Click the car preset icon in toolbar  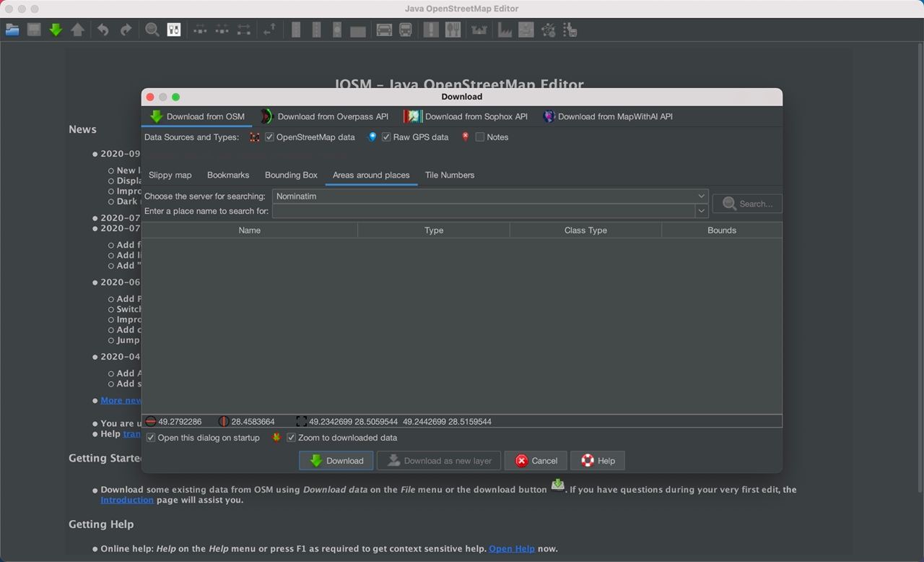(x=384, y=30)
